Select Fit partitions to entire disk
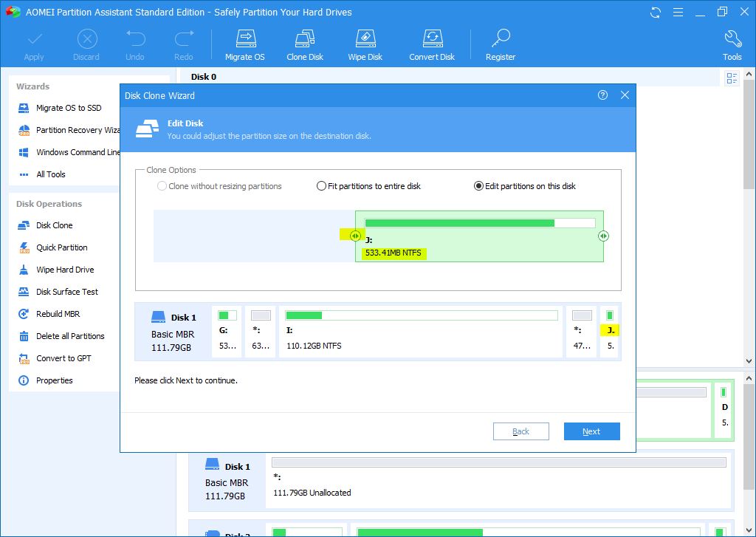Image resolution: width=756 pixels, height=537 pixels. pos(321,186)
